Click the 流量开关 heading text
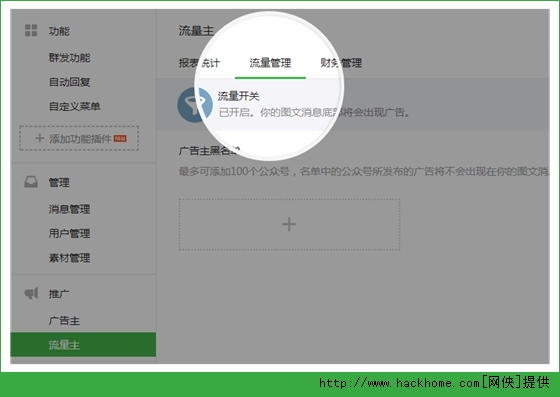 click(239, 96)
